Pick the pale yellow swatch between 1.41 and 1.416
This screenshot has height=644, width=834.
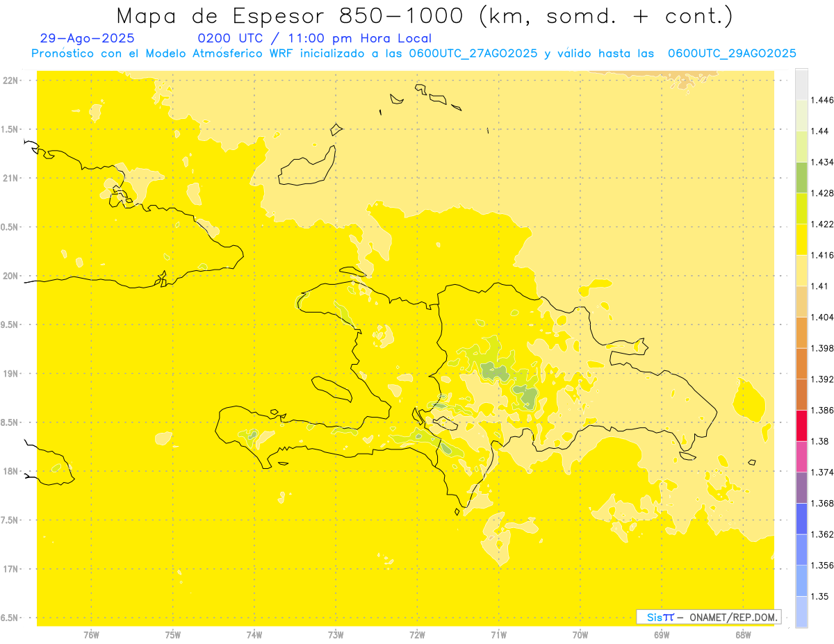click(x=801, y=271)
